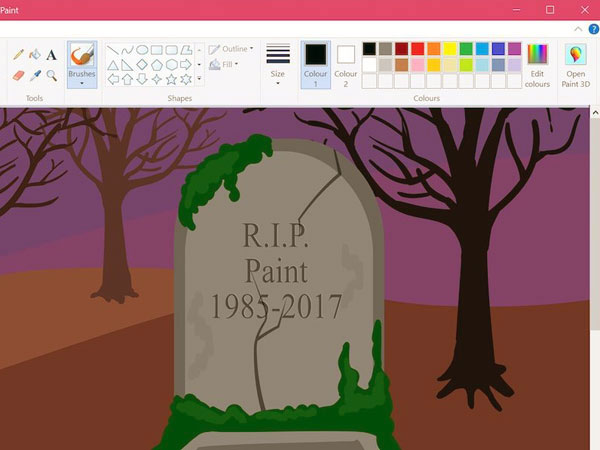
Task: Select the Text tool
Action: point(51,55)
